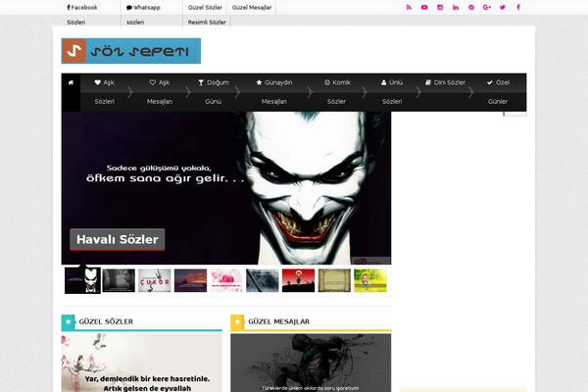Open the GÜZEL SÖZLER section heading
This screenshot has width=588, height=392.
tap(106, 321)
